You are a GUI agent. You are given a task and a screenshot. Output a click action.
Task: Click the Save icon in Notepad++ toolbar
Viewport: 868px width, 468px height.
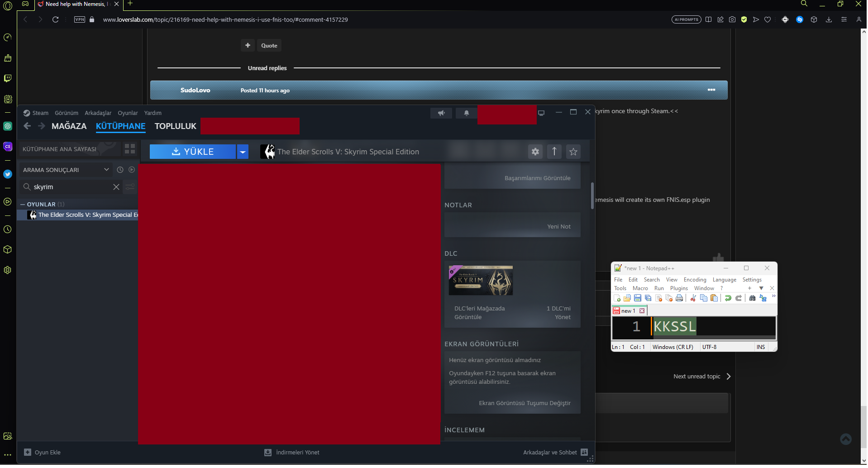click(x=638, y=298)
